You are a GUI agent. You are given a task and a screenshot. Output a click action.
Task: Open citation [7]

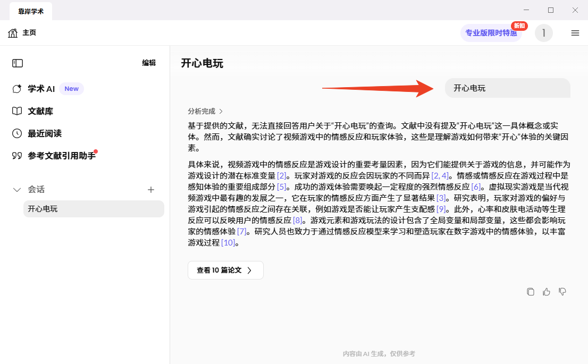pos(241,231)
